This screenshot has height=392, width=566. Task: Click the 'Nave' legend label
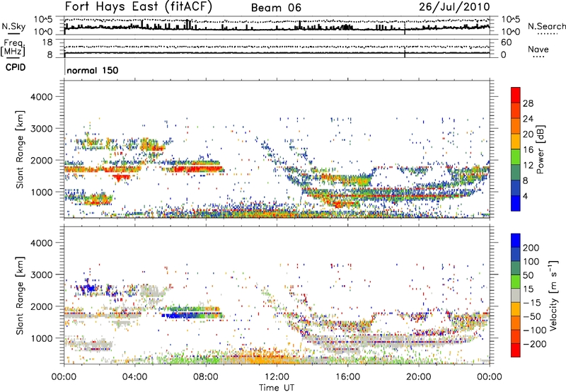pyautogui.click(x=538, y=49)
